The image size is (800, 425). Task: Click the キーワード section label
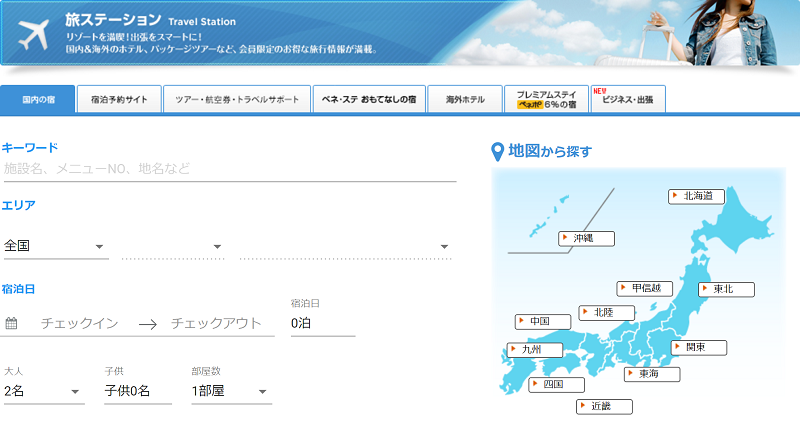[30, 148]
